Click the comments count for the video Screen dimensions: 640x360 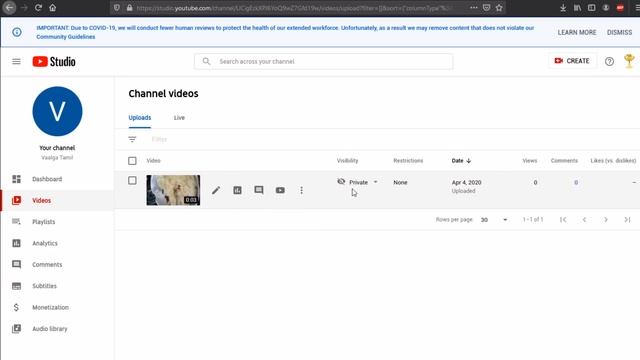coord(576,182)
